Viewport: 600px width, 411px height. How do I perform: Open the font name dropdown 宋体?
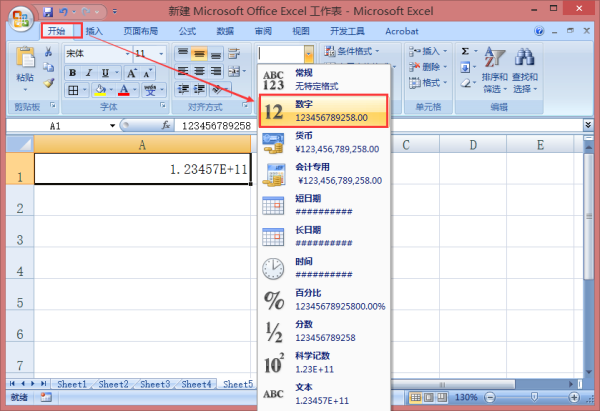coord(127,54)
